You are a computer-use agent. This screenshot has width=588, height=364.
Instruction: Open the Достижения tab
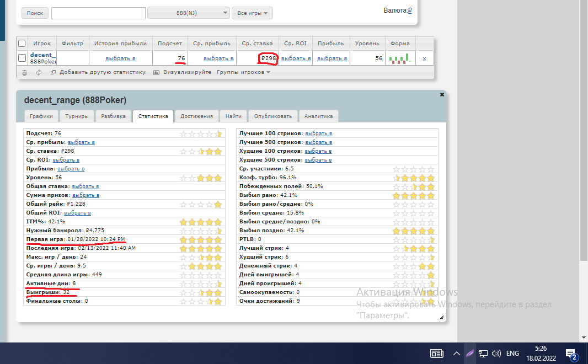[196, 116]
